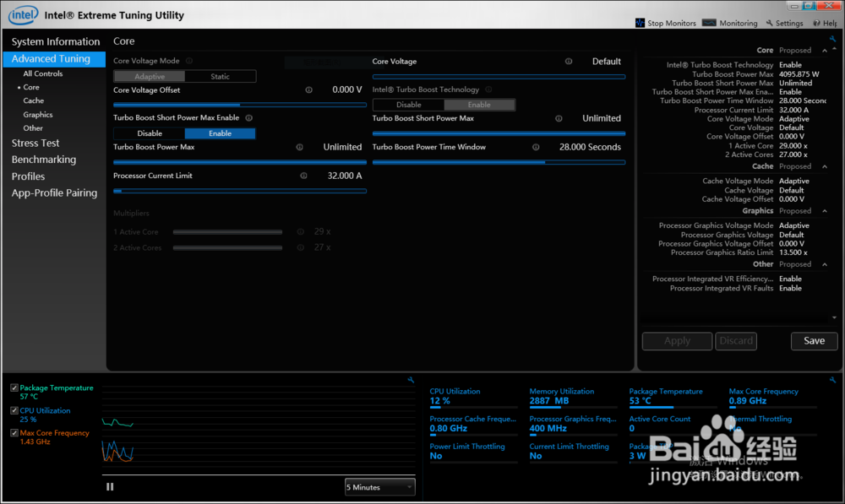Set Core Voltage Mode to Static
Screen dimensions: 845x504
pos(220,77)
